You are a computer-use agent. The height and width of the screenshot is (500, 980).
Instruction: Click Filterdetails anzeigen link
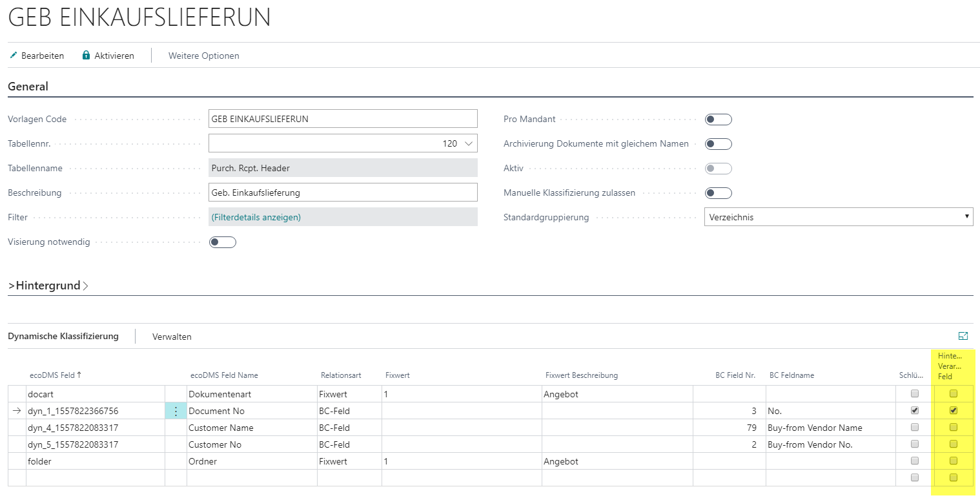[x=256, y=217]
